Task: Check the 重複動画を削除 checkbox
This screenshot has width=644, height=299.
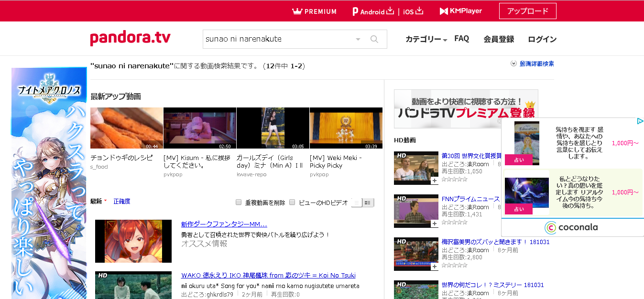Action: [239, 203]
